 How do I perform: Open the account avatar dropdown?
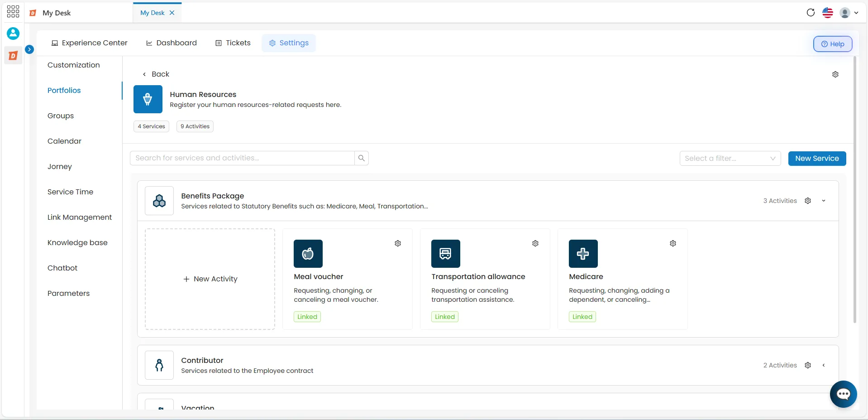point(849,13)
